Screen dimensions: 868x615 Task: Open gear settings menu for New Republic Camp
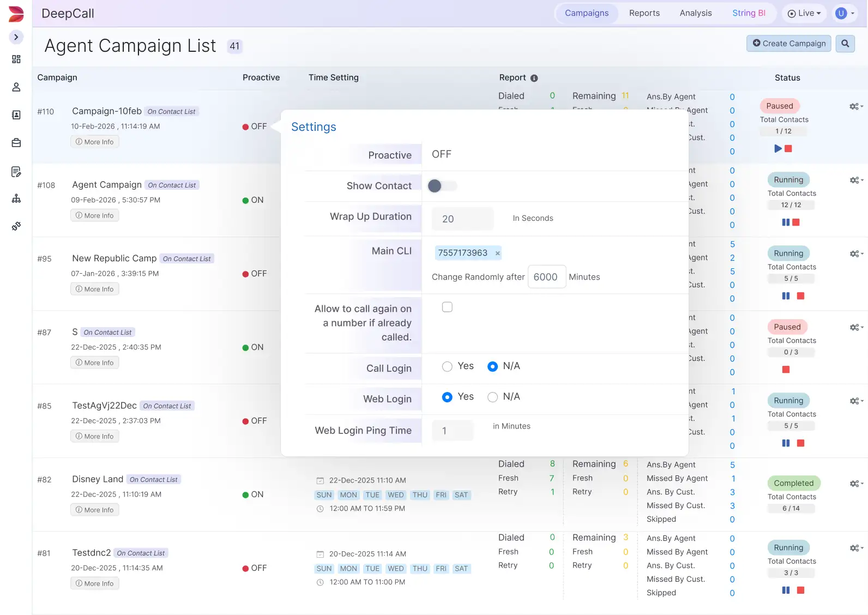pos(856,254)
